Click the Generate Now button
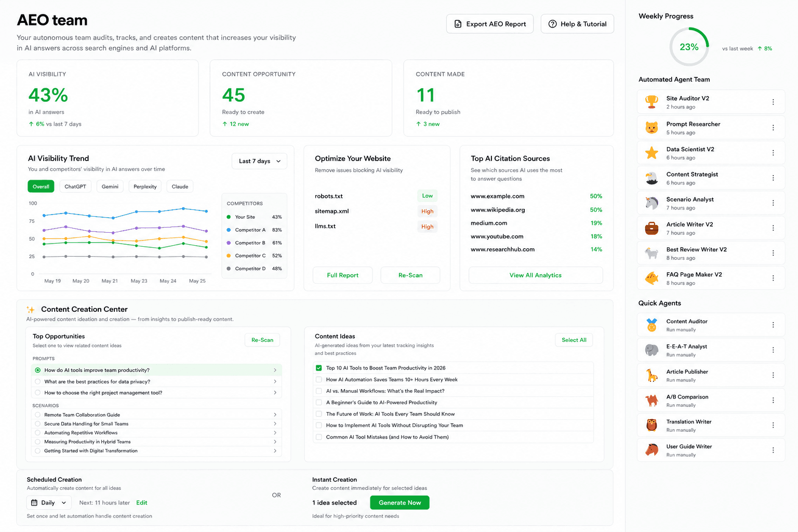The width and height of the screenshot is (798, 532). coord(400,503)
